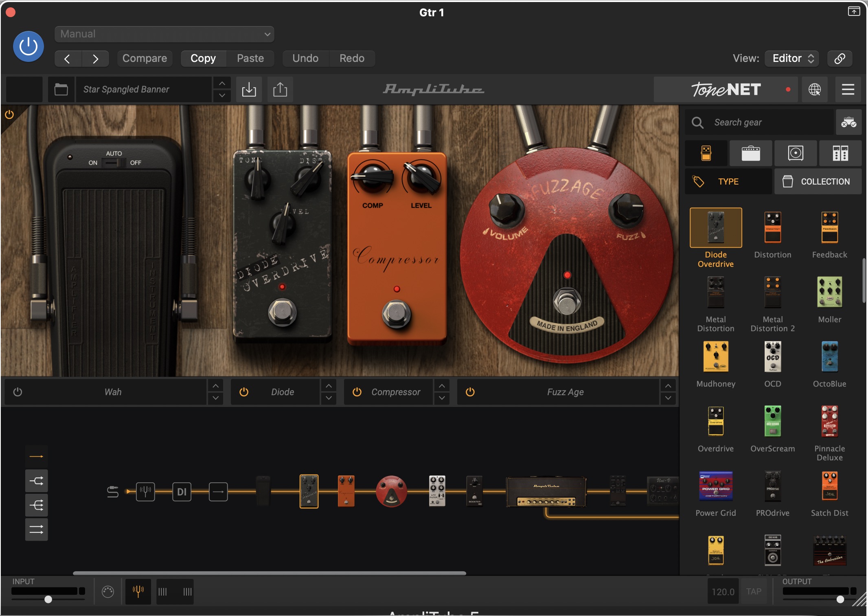The height and width of the screenshot is (616, 868).
Task: Click the link icon beside View Editor
Action: pos(840,58)
